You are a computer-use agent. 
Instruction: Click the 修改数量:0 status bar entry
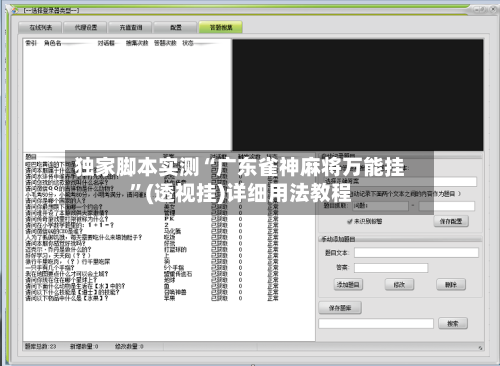pyautogui.click(x=129, y=346)
